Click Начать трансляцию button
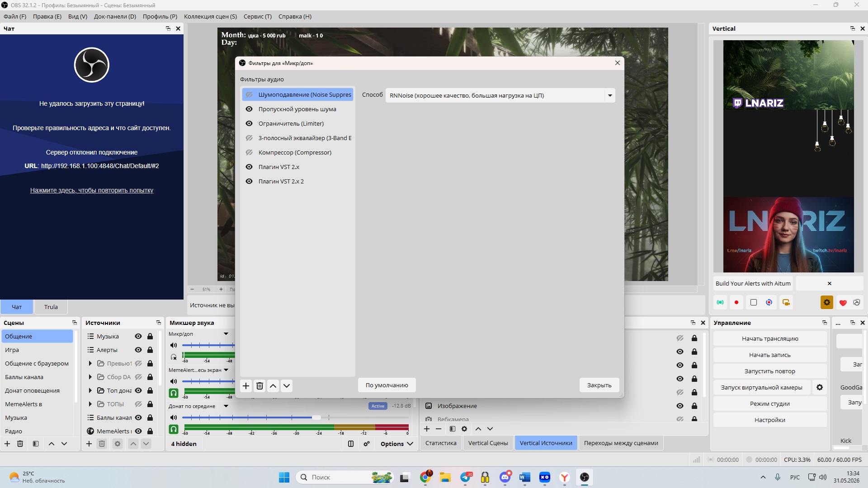The width and height of the screenshot is (868, 488). click(x=770, y=338)
